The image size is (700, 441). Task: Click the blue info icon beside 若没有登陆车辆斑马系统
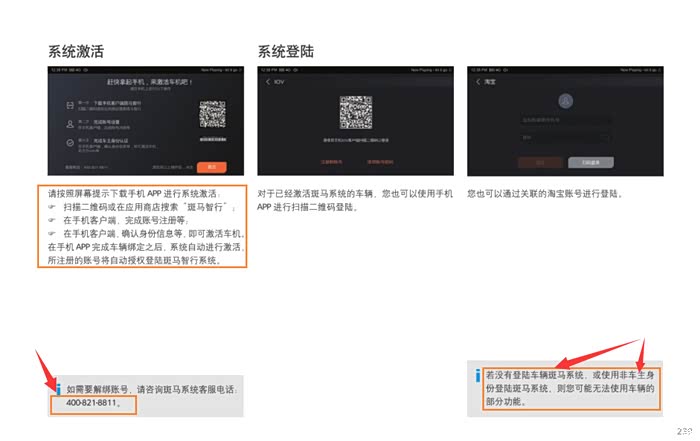pos(478,375)
